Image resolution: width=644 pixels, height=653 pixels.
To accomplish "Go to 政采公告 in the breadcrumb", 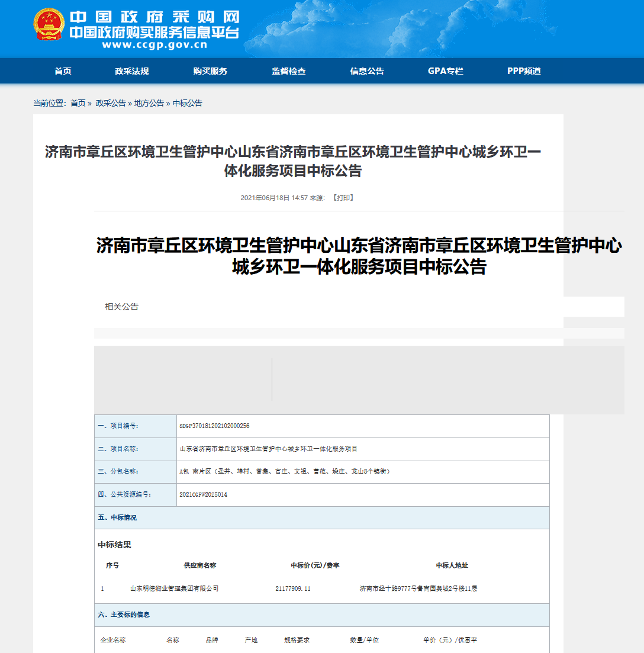I will (111, 103).
